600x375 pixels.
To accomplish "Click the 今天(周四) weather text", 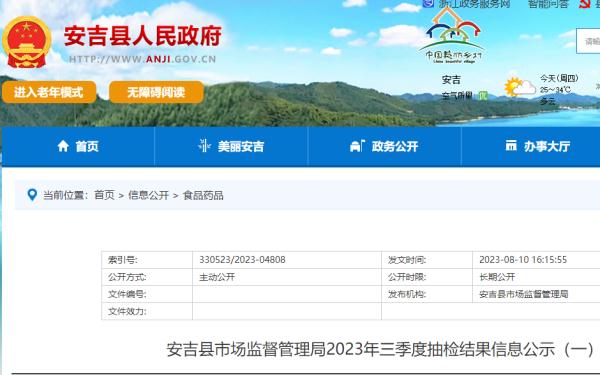I will [559, 78].
